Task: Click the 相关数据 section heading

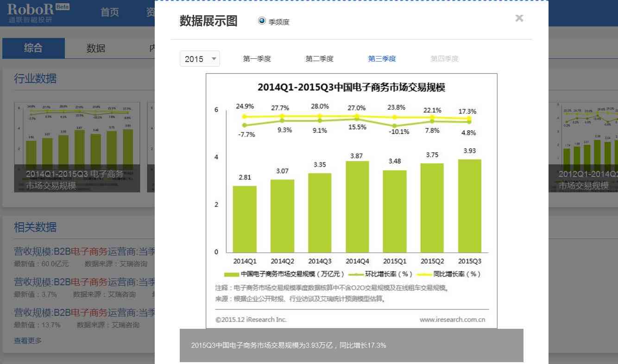Action: [x=35, y=227]
